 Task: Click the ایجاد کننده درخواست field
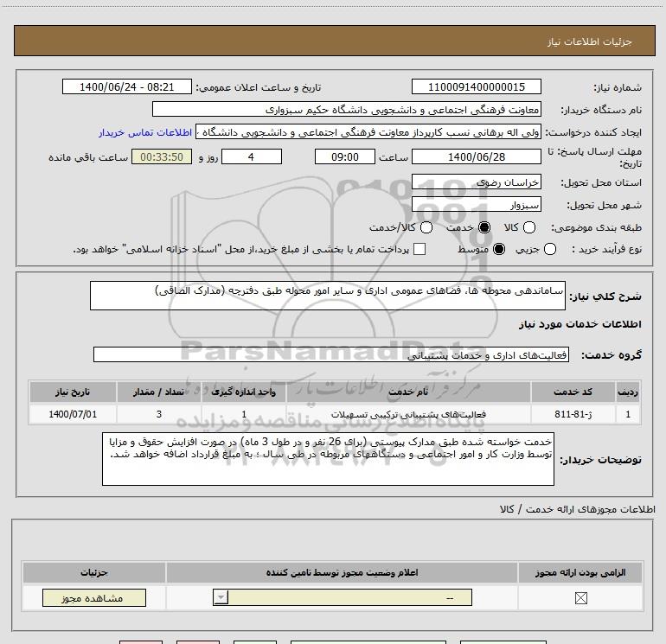[x=368, y=132]
